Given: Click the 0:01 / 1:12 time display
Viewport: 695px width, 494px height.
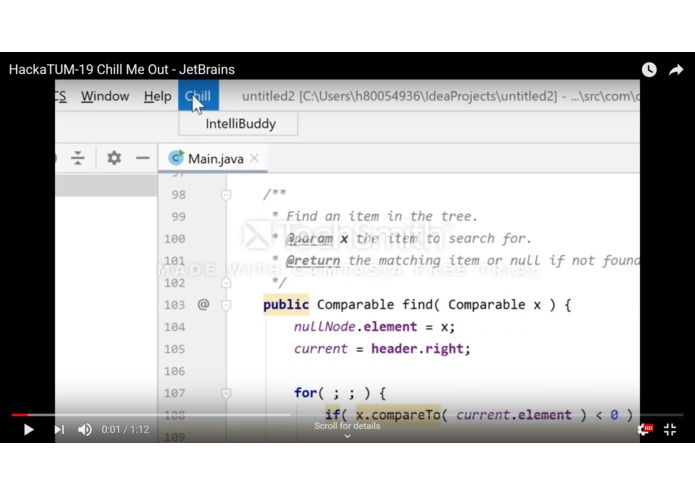Looking at the screenshot, I should (125, 429).
